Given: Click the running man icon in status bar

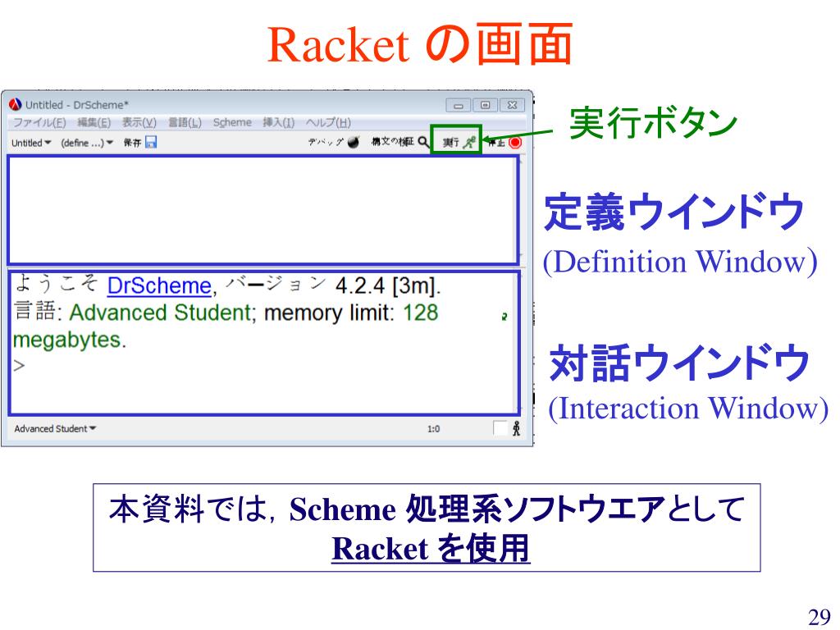Looking at the screenshot, I should coord(516,428).
